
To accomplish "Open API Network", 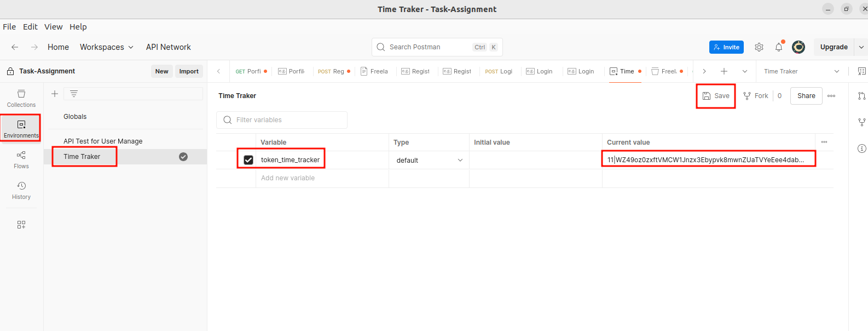I will [x=169, y=47].
